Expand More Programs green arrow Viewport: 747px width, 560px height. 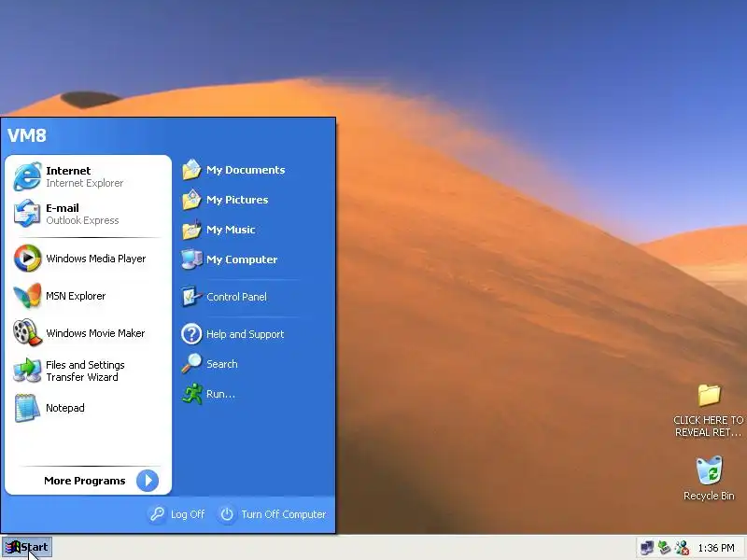pyautogui.click(x=148, y=481)
